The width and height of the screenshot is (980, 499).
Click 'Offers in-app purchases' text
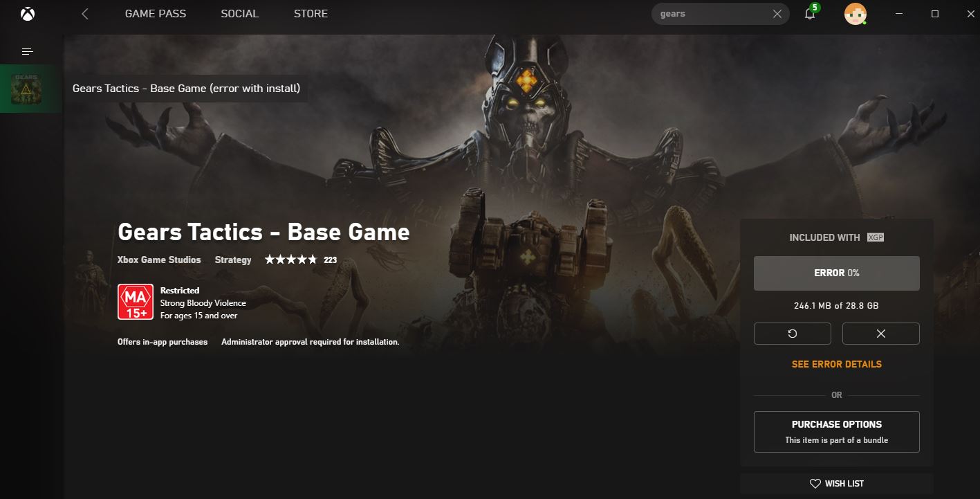pyautogui.click(x=163, y=342)
